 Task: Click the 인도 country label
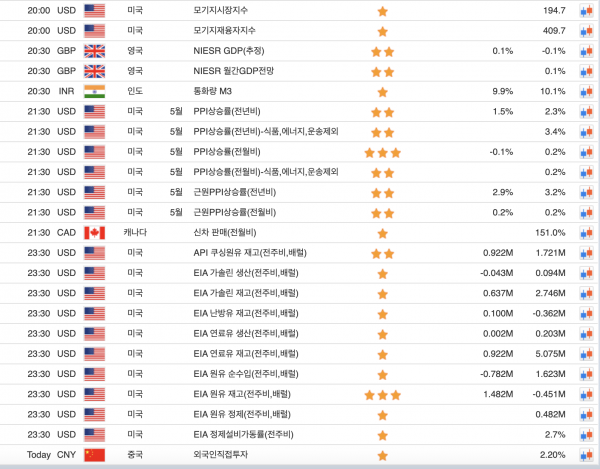pos(135,91)
